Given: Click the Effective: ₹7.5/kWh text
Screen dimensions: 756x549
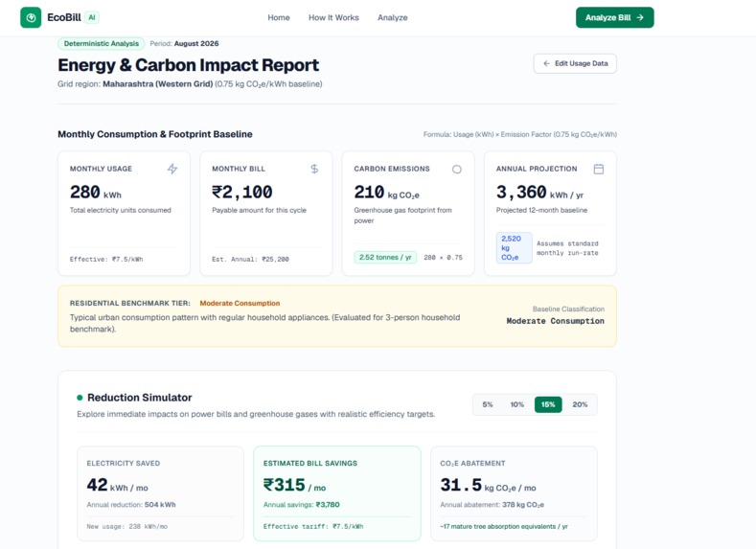Looking at the screenshot, I should [x=106, y=260].
